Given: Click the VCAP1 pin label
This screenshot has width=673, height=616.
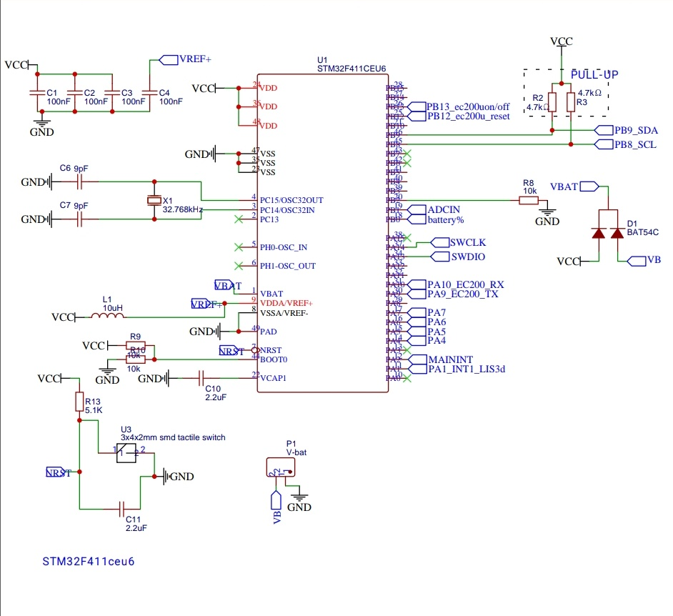Looking at the screenshot, I should tap(273, 378).
